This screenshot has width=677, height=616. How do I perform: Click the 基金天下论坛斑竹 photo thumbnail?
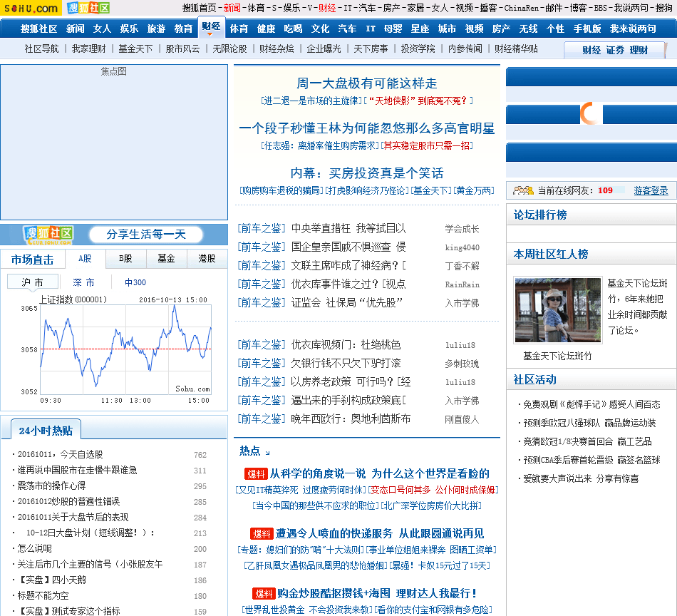pos(557,310)
